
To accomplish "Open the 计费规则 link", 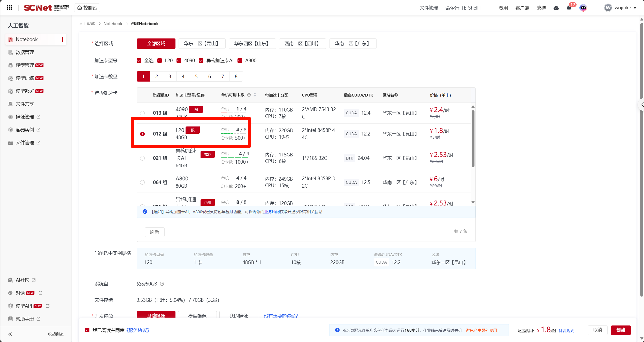I will pos(566,331).
